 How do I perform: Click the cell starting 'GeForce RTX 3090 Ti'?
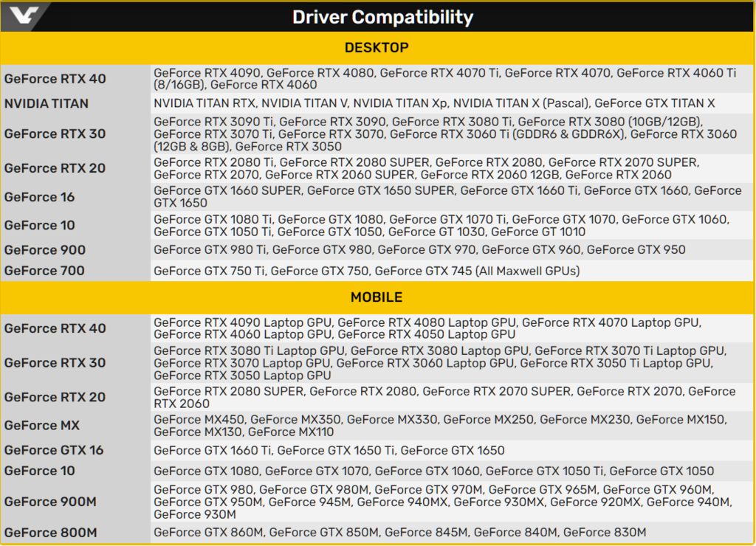452,134
